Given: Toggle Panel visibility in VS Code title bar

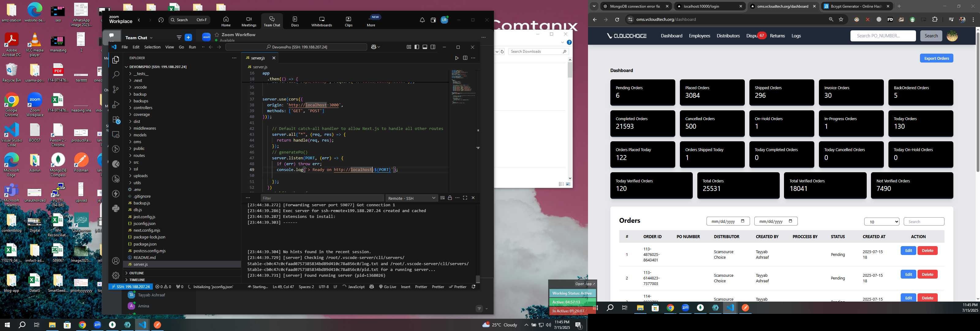Looking at the screenshot, I should pyautogui.click(x=424, y=47).
